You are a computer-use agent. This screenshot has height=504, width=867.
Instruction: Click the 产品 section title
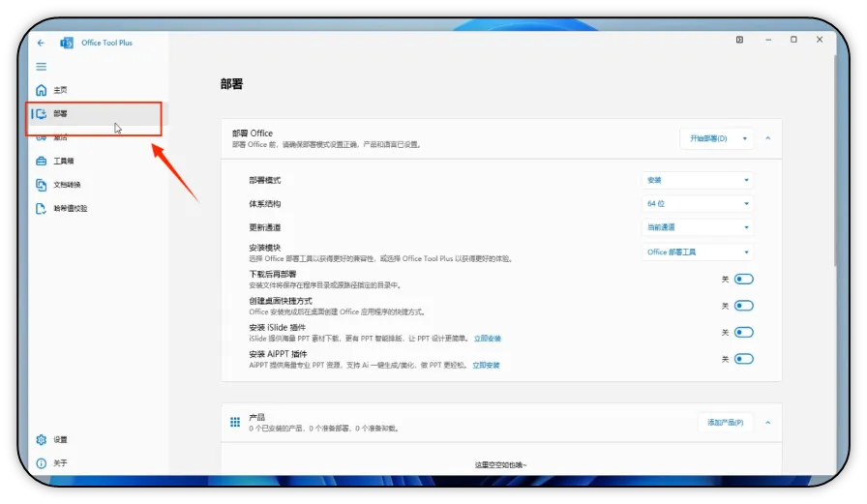coord(256,417)
